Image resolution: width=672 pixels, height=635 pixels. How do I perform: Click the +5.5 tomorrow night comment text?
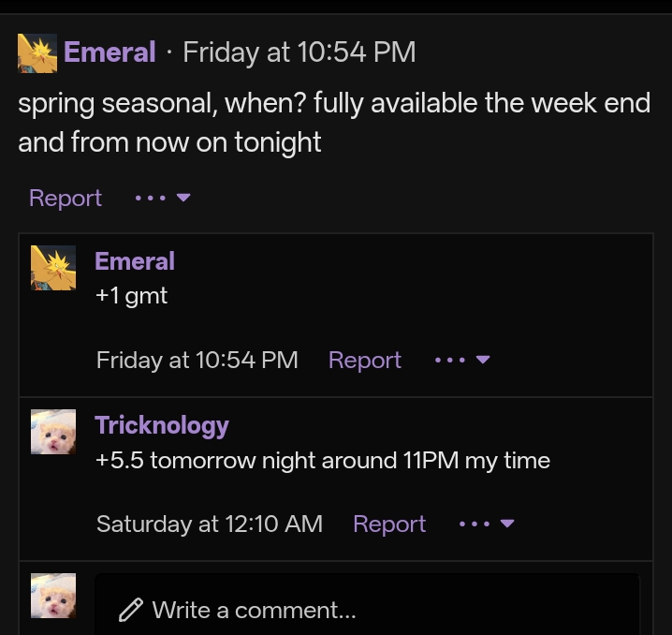coord(322,461)
